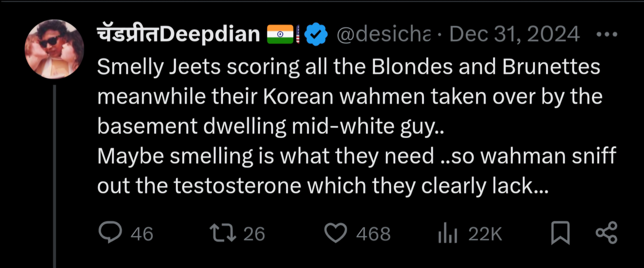The image size is (644, 268).
Task: Click the India flag emoji
Action: point(280,34)
